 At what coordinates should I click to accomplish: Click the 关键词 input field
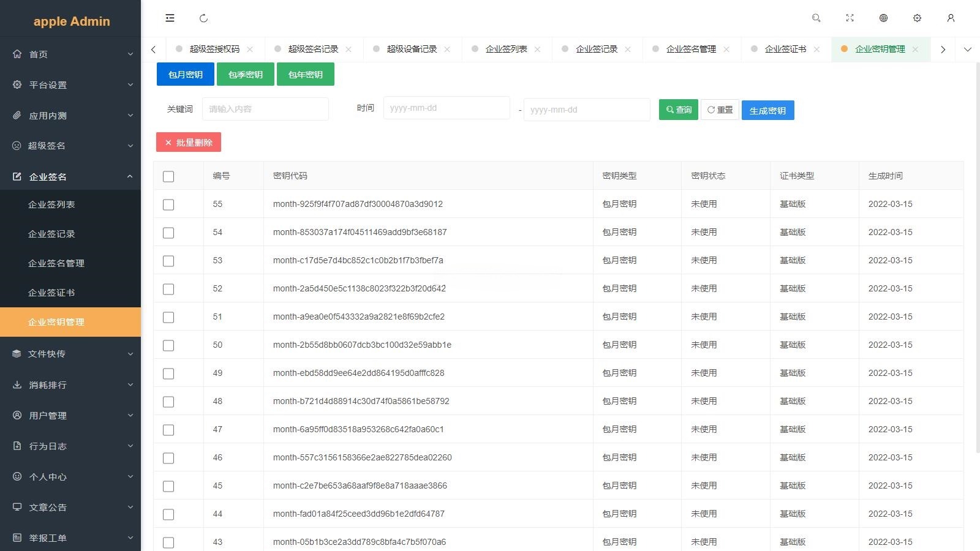coord(265,109)
